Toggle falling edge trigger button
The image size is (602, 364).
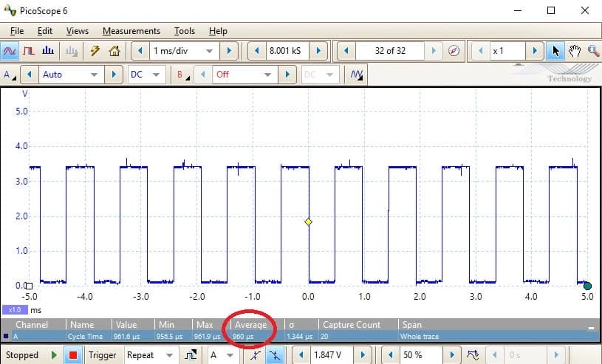pos(275,355)
